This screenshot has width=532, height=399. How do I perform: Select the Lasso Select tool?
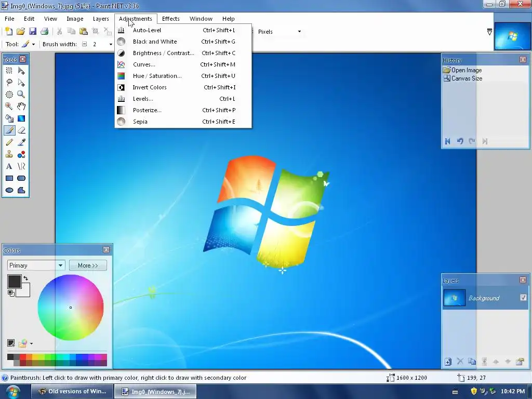click(9, 83)
